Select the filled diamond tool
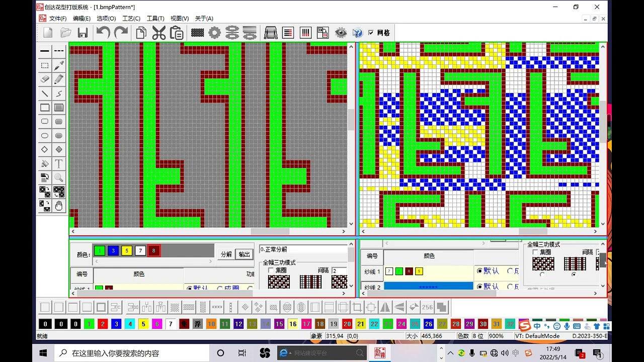Image resolution: width=644 pixels, height=362 pixels. (59, 150)
